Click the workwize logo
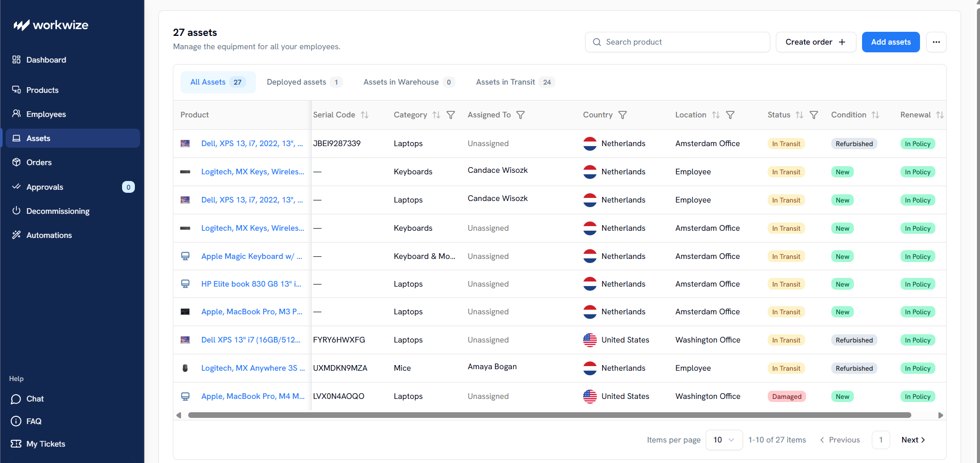This screenshot has width=980, height=463. [x=51, y=25]
